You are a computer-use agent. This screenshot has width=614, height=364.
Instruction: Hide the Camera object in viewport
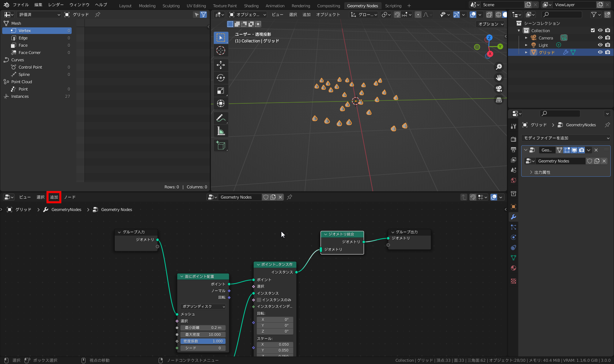pos(600,38)
